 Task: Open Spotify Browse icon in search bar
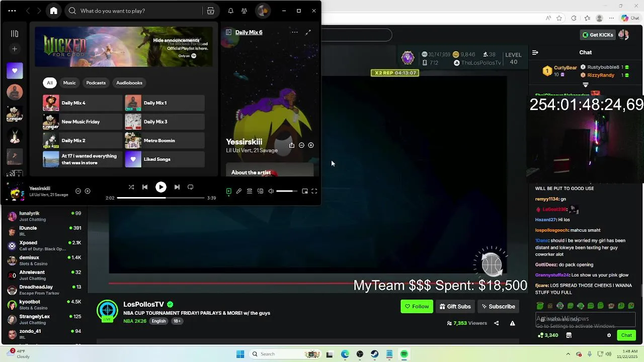210,11
